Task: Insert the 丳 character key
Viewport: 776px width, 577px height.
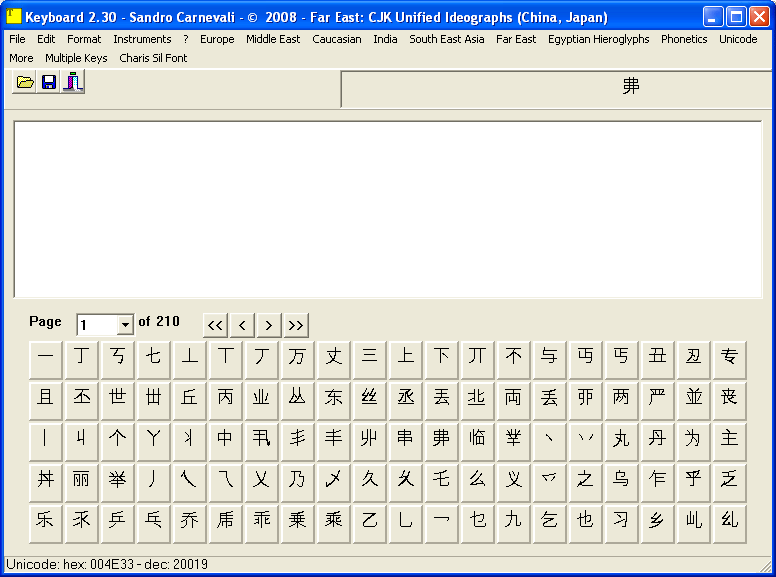Action: [x=441, y=442]
